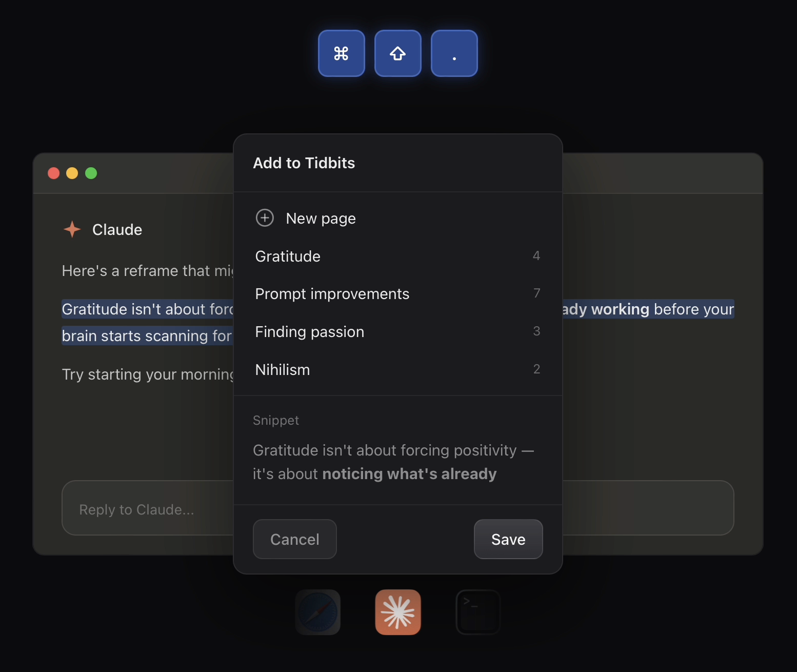Select the Finding passion page
The width and height of the screenshot is (797, 672).
click(x=398, y=332)
